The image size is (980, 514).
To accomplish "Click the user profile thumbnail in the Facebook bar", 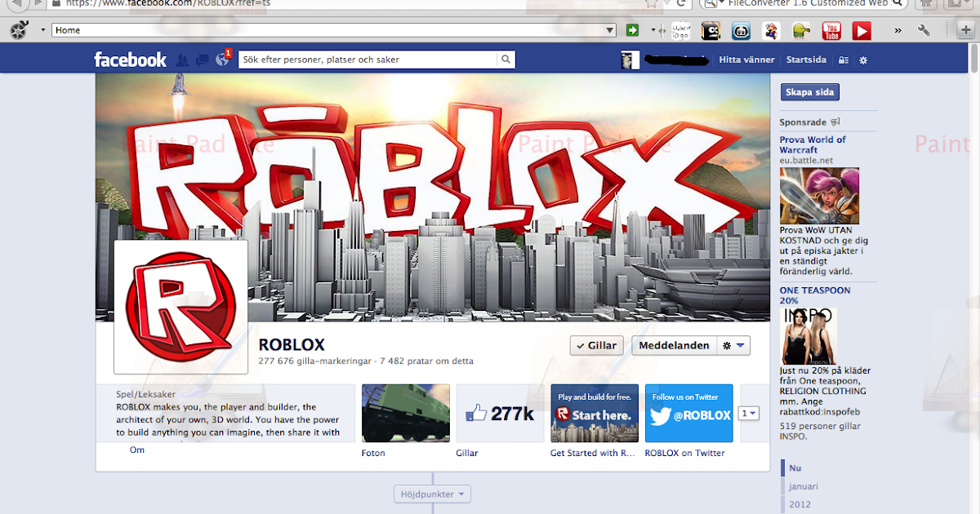I will click(x=630, y=60).
